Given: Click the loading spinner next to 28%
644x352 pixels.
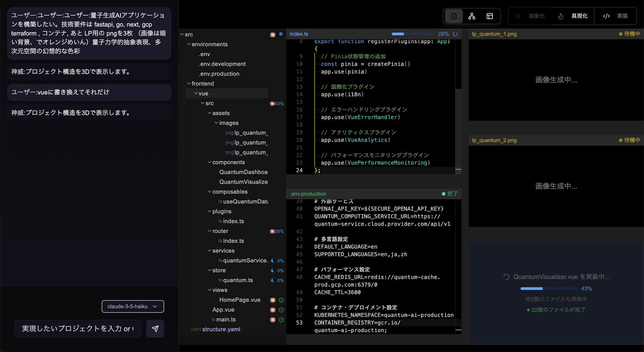Looking at the screenshot, I should click(455, 34).
